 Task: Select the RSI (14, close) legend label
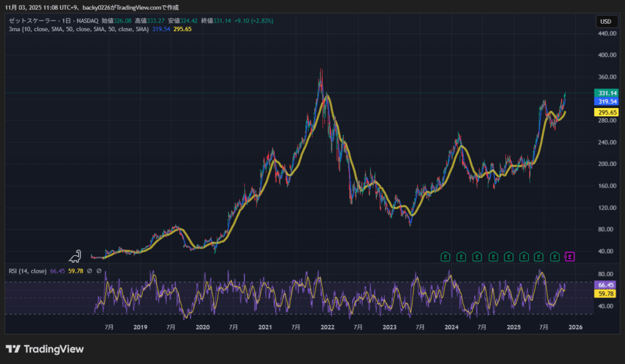click(x=27, y=271)
